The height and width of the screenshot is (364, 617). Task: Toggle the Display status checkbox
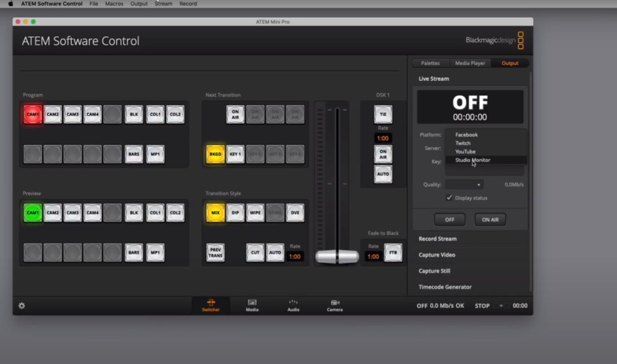(450, 198)
